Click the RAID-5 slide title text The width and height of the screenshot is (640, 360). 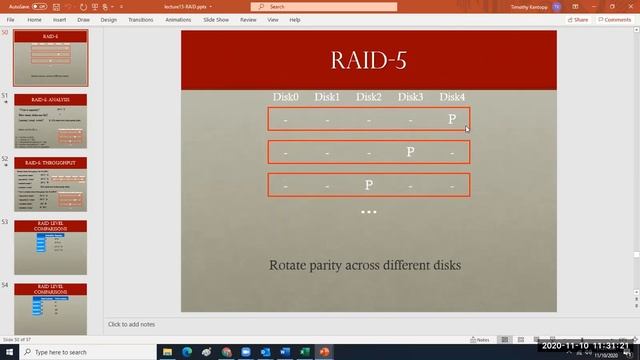point(369,60)
